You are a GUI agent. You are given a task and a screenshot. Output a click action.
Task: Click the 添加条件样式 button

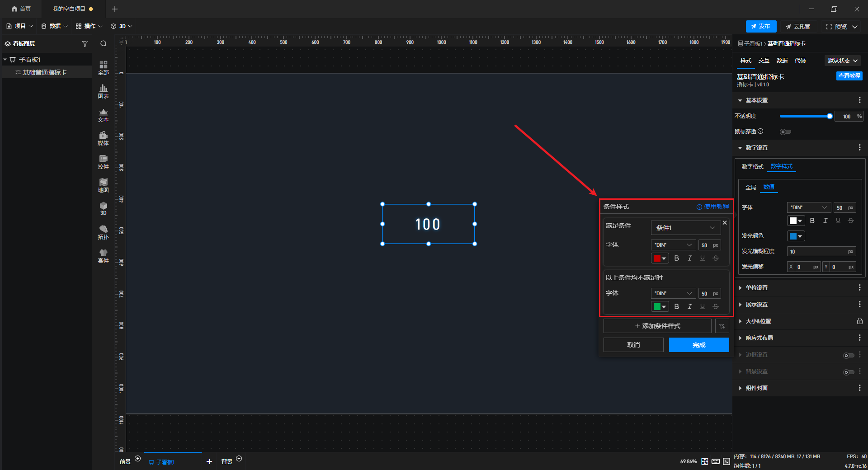coord(657,326)
